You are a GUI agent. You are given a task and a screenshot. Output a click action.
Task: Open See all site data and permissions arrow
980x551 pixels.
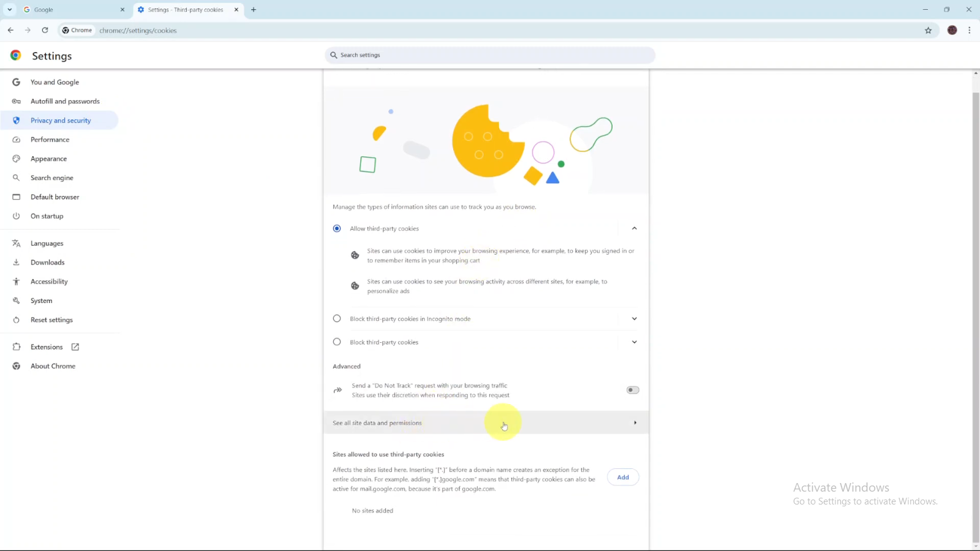pyautogui.click(x=635, y=422)
